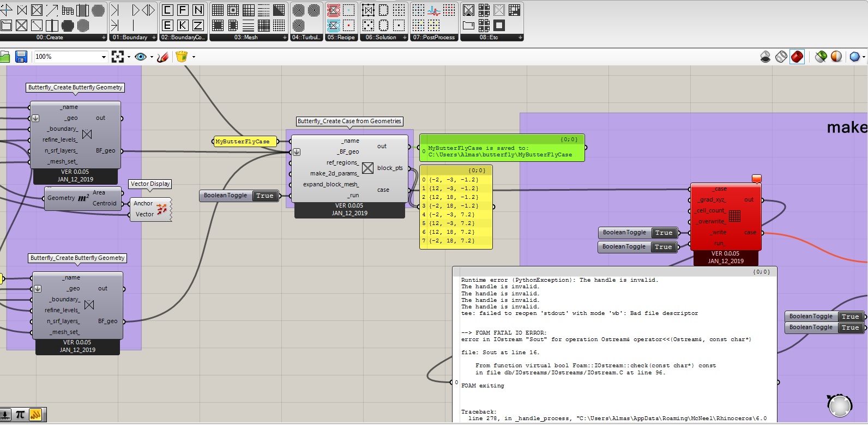Select the MyButterFlyCase yellow text panel
Screen dimensions: 868x425
click(244, 142)
